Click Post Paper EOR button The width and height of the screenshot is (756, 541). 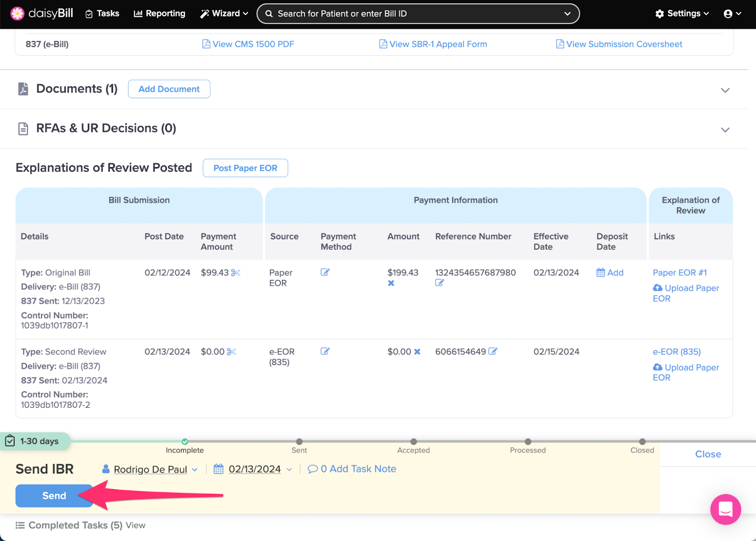point(245,168)
